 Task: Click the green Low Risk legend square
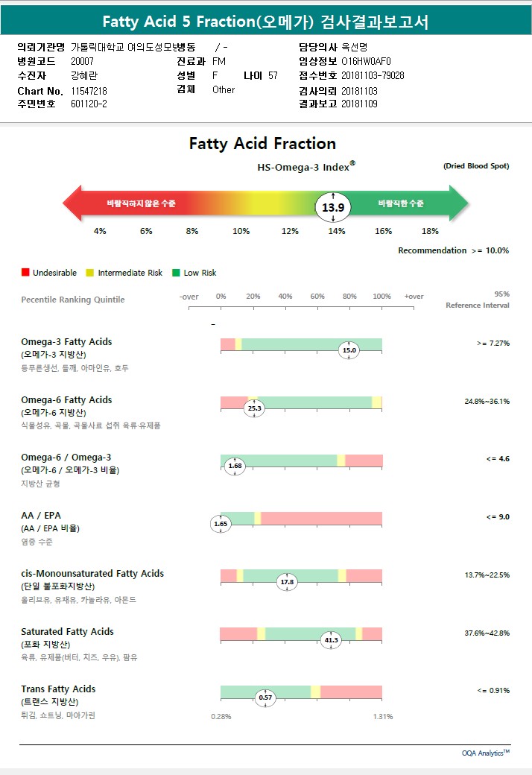pyautogui.click(x=177, y=273)
